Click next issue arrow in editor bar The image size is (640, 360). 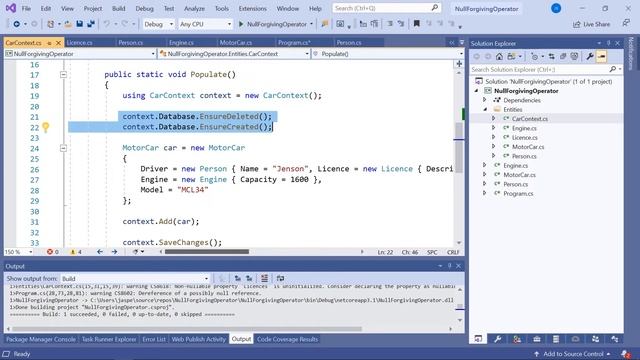[114, 252]
